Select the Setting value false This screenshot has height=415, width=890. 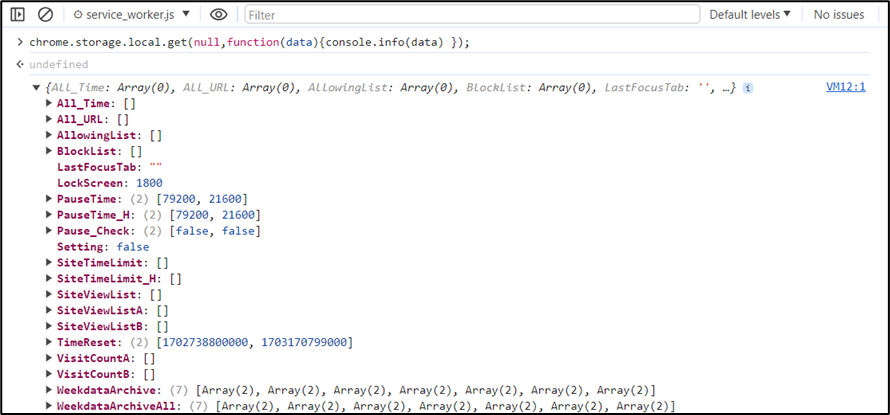pos(133,246)
